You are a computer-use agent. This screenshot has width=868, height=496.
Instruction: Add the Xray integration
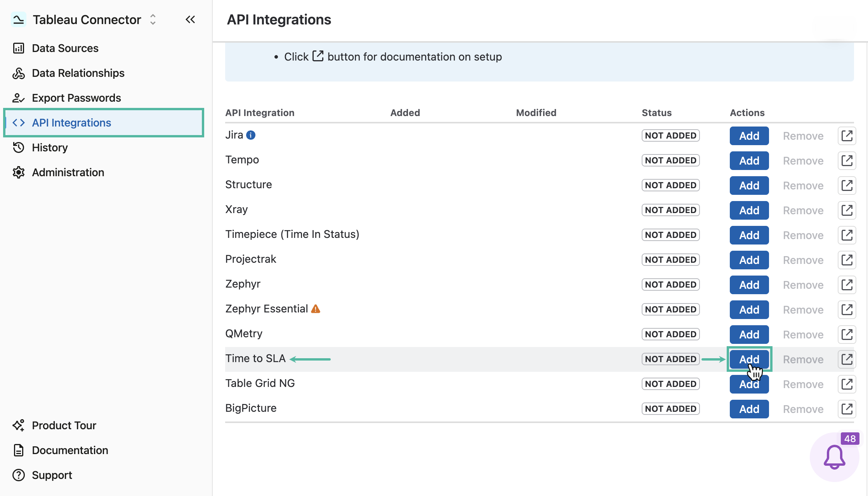click(749, 210)
